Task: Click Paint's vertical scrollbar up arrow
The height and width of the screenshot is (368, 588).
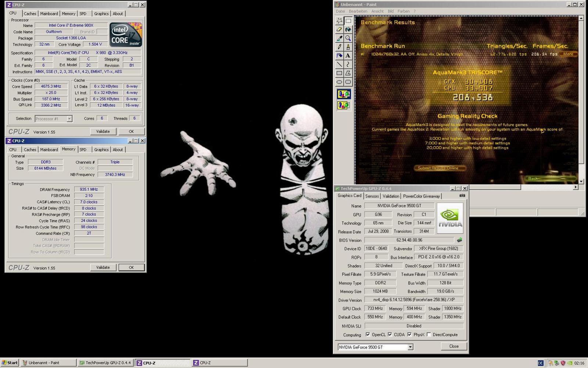Action: click(x=581, y=18)
